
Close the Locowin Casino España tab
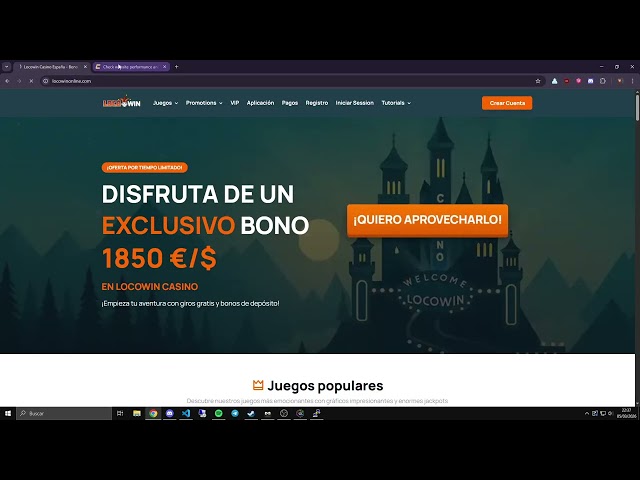85,67
